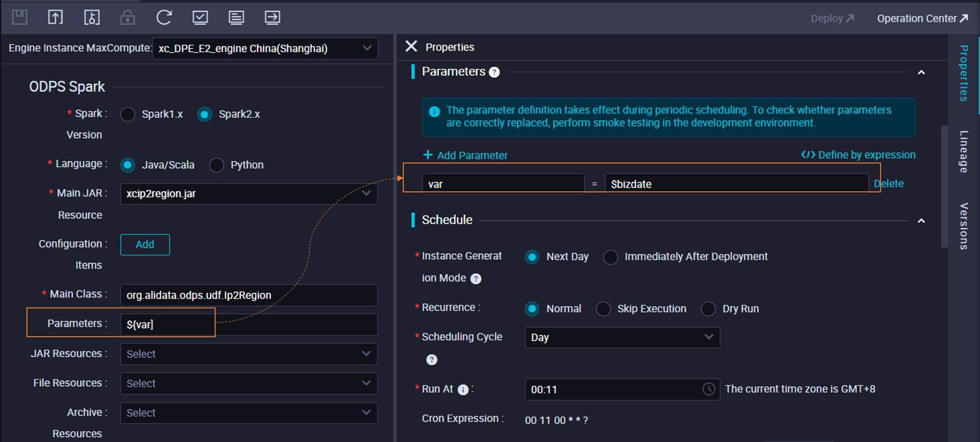Click help icon beside Instance Generation Mode

[x=476, y=279]
